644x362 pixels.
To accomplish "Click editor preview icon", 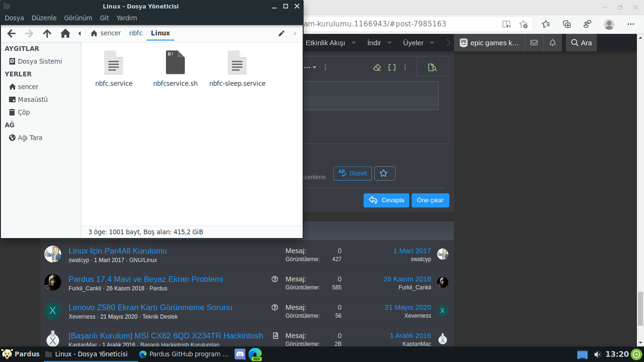I will [x=432, y=67].
